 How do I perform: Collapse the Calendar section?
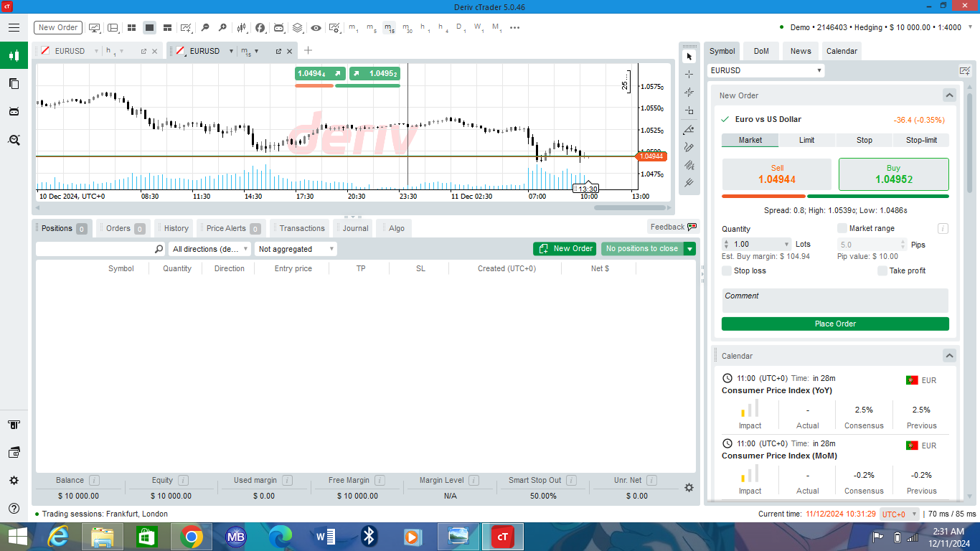(x=949, y=356)
